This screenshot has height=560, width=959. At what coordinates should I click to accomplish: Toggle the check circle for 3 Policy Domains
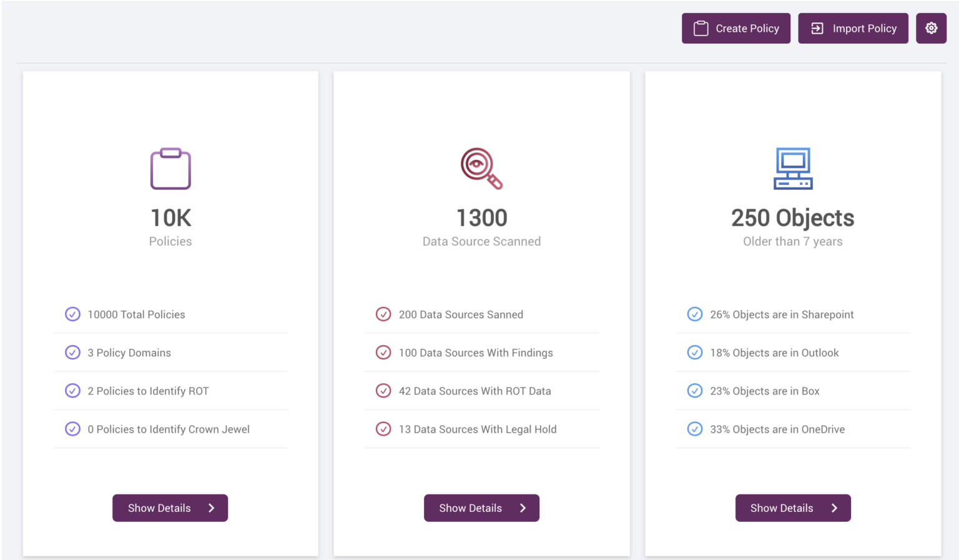click(72, 352)
